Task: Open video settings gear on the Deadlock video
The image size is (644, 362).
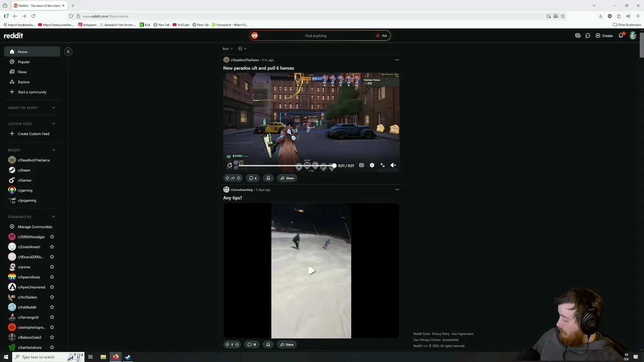Action: click(x=372, y=165)
